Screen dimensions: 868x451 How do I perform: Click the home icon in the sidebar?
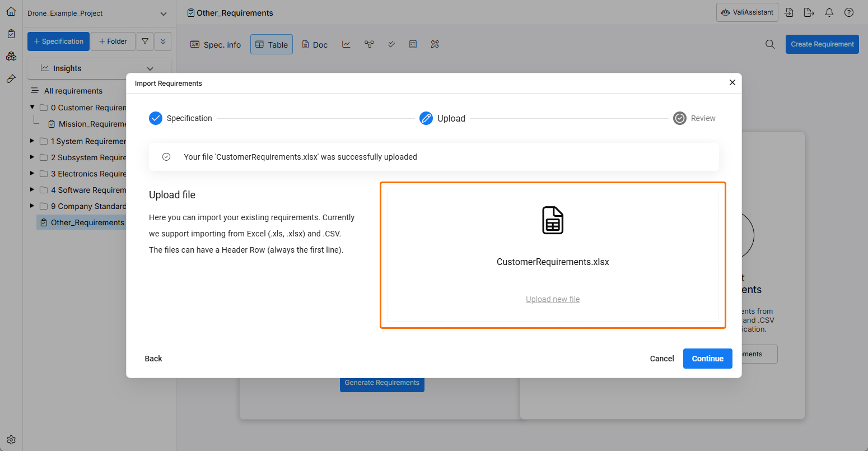[x=11, y=11]
